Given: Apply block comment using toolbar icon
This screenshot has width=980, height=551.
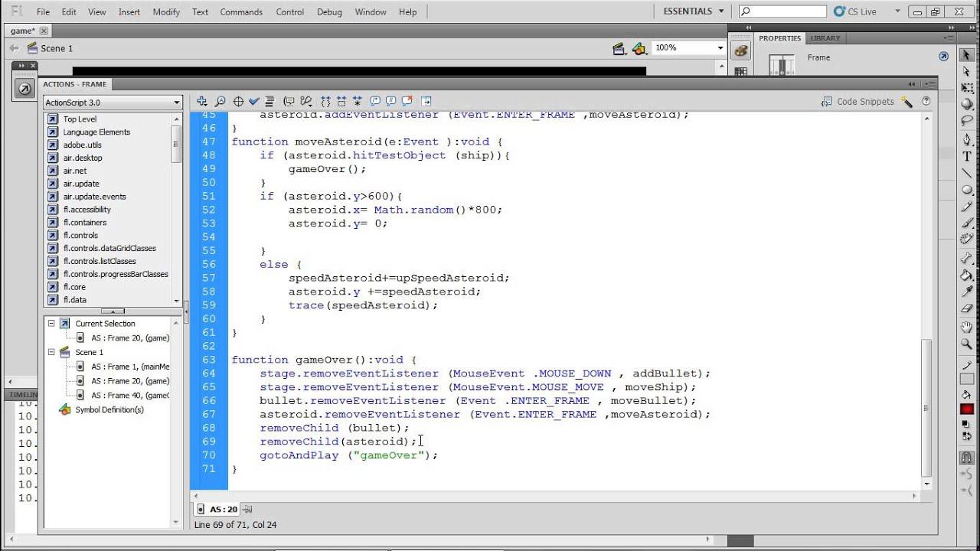Looking at the screenshot, I should (375, 101).
